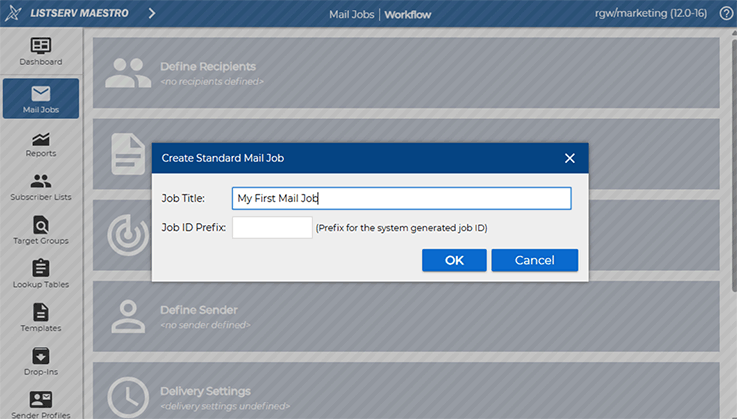737x419 pixels.
Task: Open the Templates document icon
Action: click(41, 312)
